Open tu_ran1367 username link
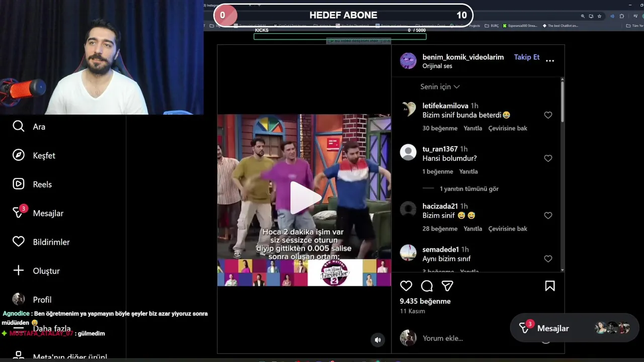Image resolution: width=644 pixels, height=362 pixels. coord(440,149)
